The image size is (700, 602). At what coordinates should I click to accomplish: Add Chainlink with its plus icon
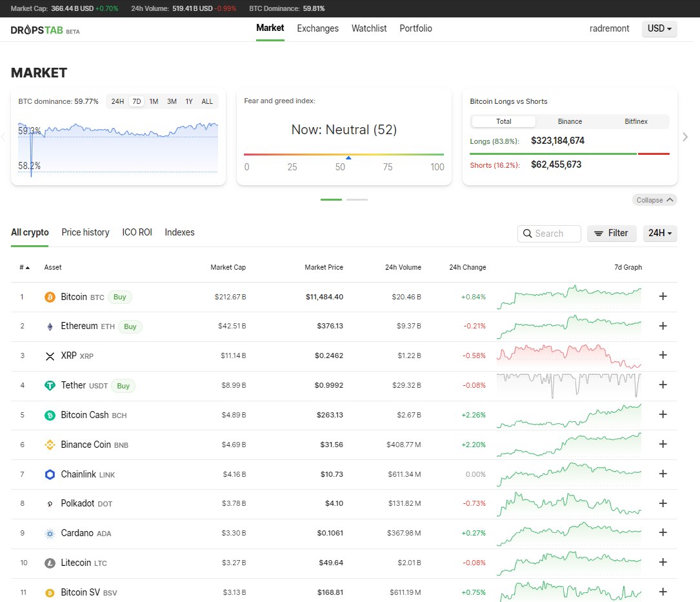pyautogui.click(x=663, y=474)
